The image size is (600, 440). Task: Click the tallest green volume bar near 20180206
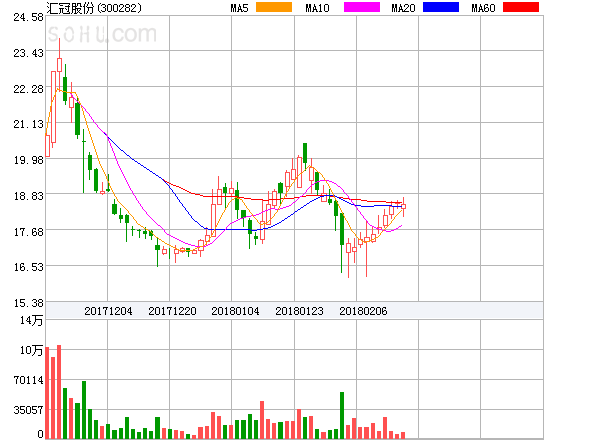tap(342, 415)
